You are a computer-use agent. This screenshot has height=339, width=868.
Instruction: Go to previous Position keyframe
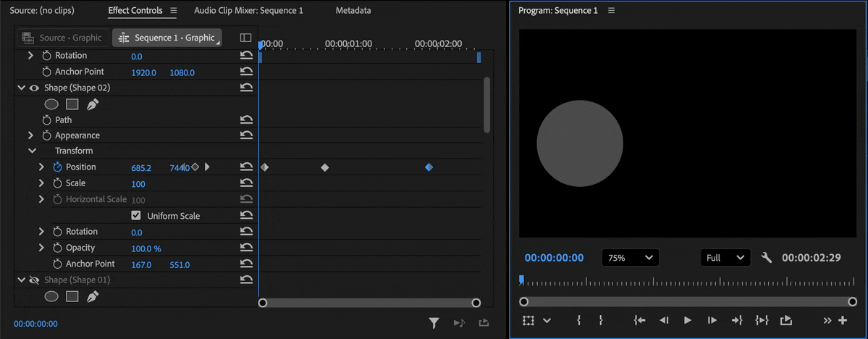(182, 167)
